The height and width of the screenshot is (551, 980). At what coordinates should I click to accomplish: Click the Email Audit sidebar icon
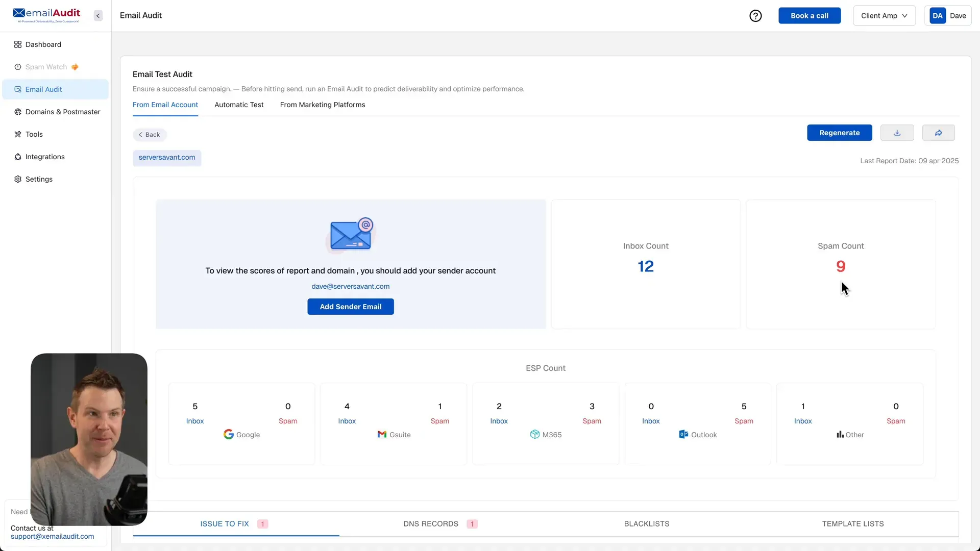coord(18,89)
